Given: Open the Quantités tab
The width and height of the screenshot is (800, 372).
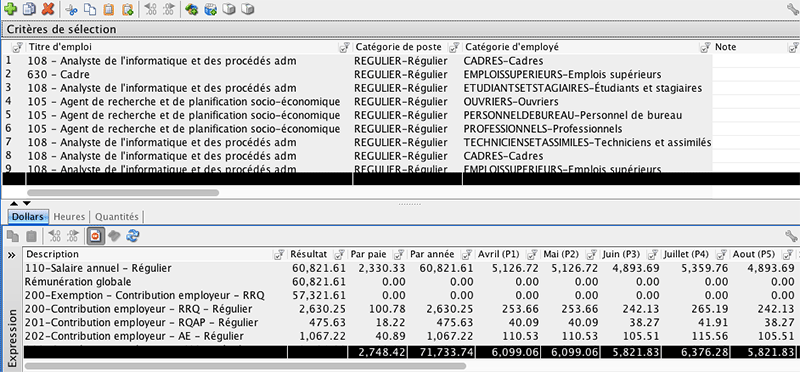Looking at the screenshot, I should (x=117, y=216).
